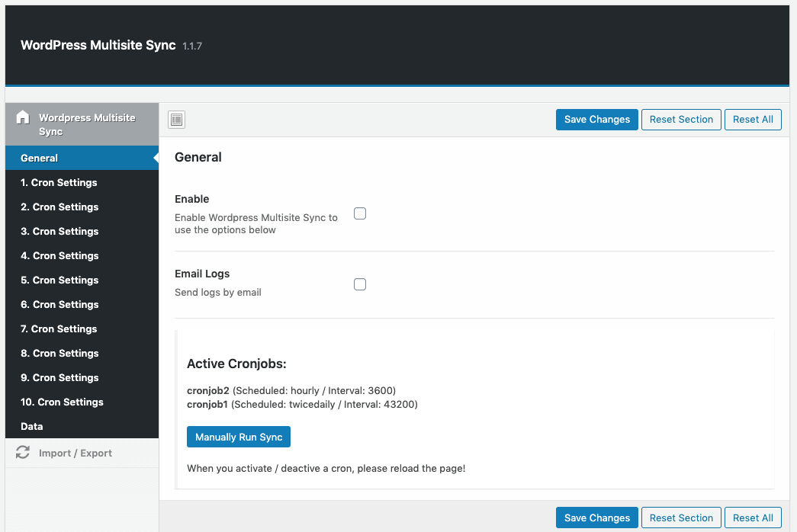Click the top Reset All button
This screenshot has width=797, height=532.
(753, 119)
